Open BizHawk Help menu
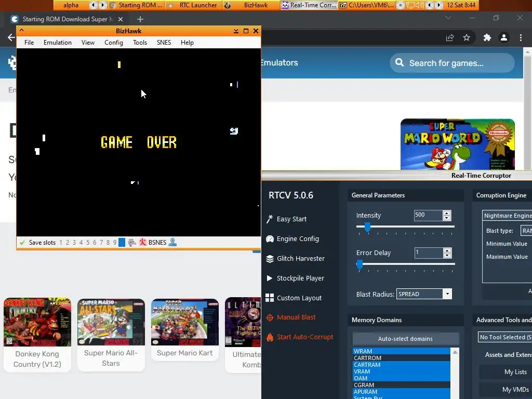This screenshot has width=532, height=399. (x=187, y=43)
